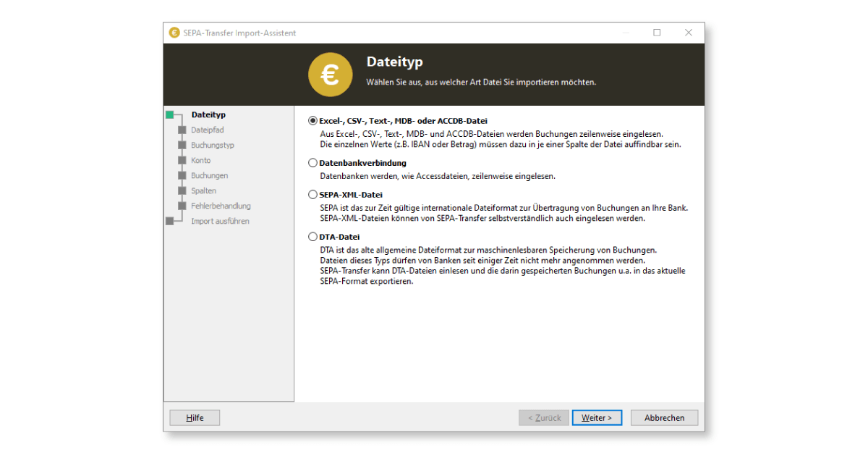Close the SEPA-Transfer Import-Assistent window

click(x=689, y=33)
